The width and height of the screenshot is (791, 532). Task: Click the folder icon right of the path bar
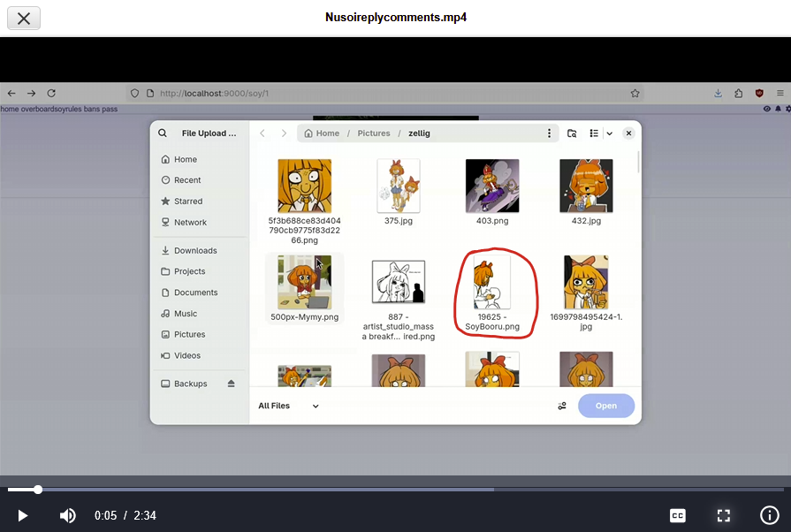pos(572,133)
